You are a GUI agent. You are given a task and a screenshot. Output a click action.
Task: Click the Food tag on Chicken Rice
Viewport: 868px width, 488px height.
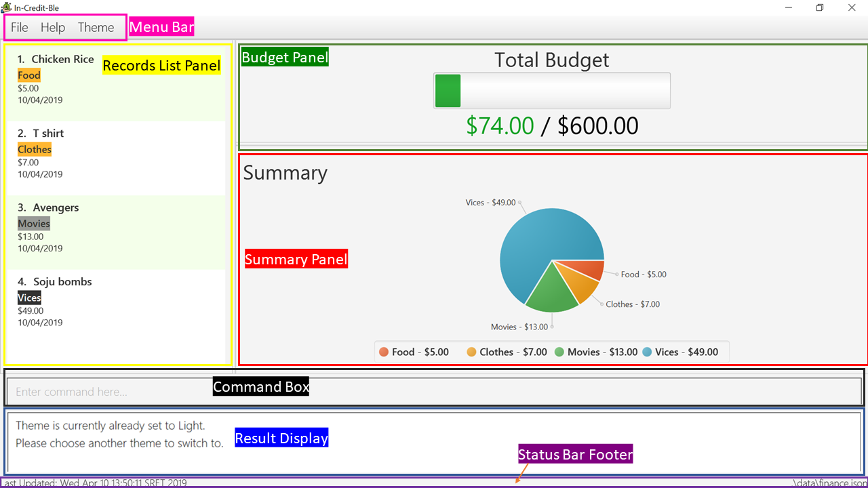[29, 75]
